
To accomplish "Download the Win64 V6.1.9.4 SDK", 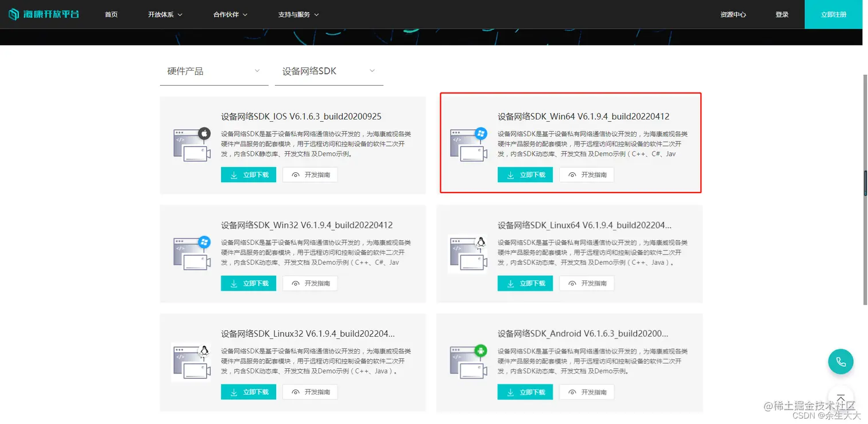I will pyautogui.click(x=525, y=175).
